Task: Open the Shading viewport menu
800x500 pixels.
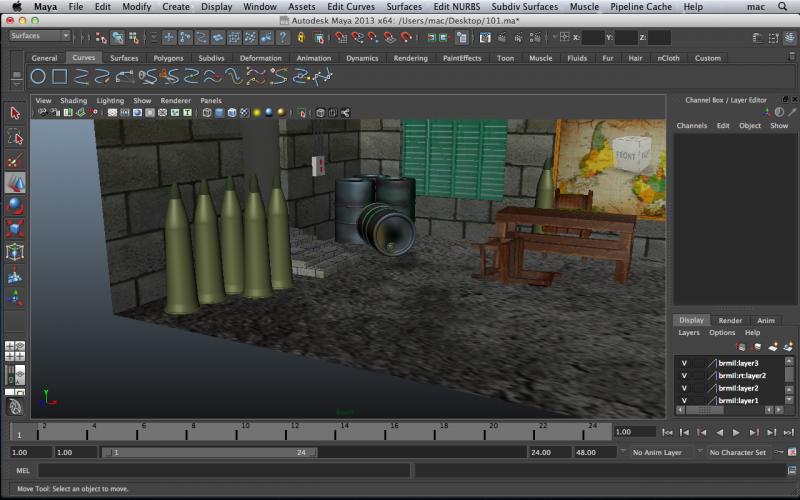Action: [73, 101]
